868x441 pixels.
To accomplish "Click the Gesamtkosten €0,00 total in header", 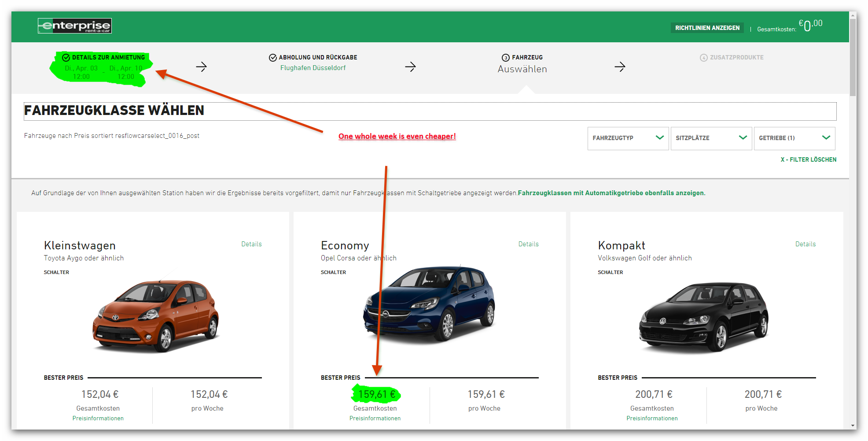I will 790,26.
